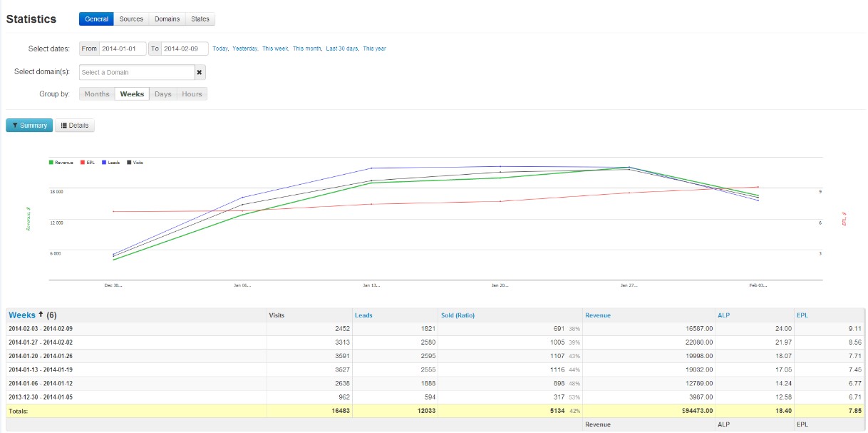Click revenue value 19032.00 for week 2014-01-13
Viewport: 868px width, 433px height.
[x=698, y=370]
